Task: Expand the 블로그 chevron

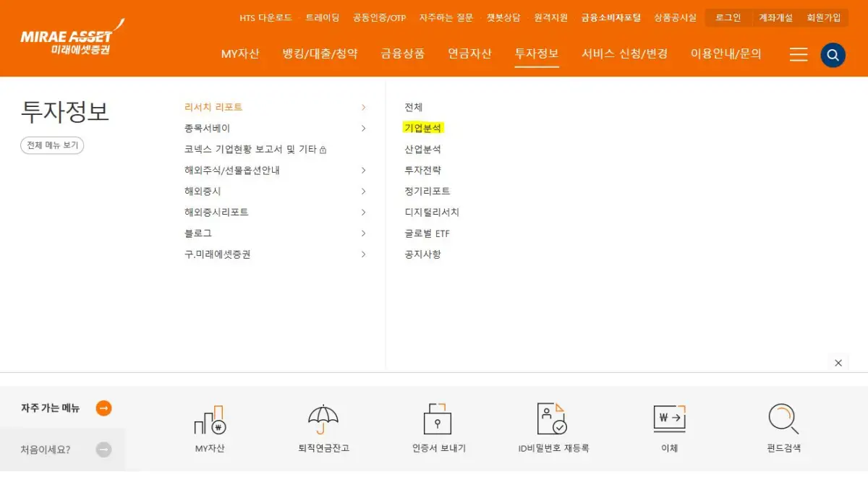Action: [x=363, y=233]
